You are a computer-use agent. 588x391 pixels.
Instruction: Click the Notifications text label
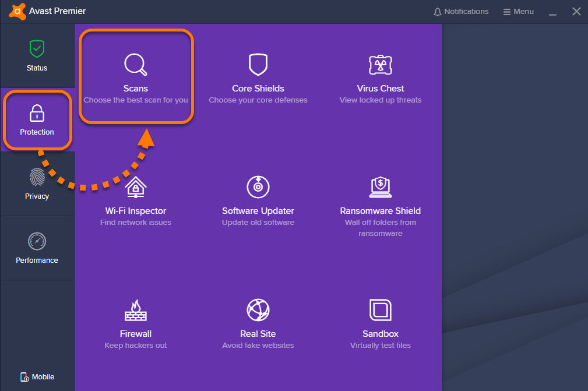[466, 12]
